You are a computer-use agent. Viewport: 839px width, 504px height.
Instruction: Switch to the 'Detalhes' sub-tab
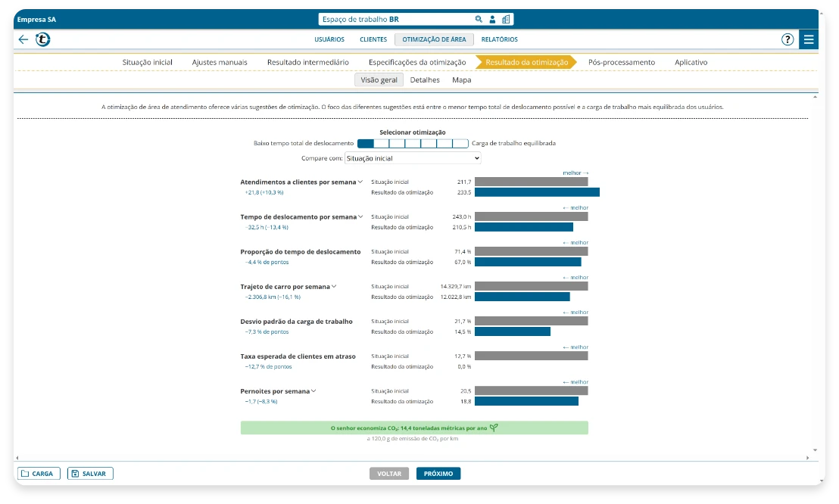(x=425, y=79)
